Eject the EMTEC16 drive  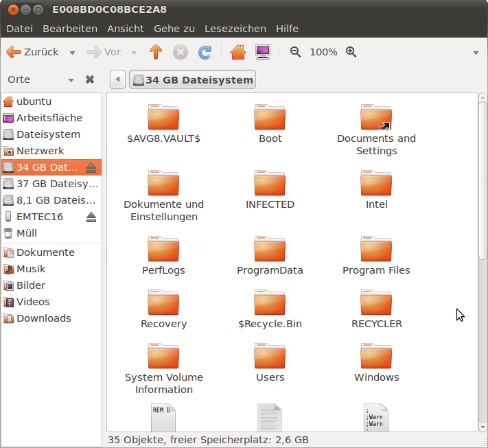click(91, 217)
